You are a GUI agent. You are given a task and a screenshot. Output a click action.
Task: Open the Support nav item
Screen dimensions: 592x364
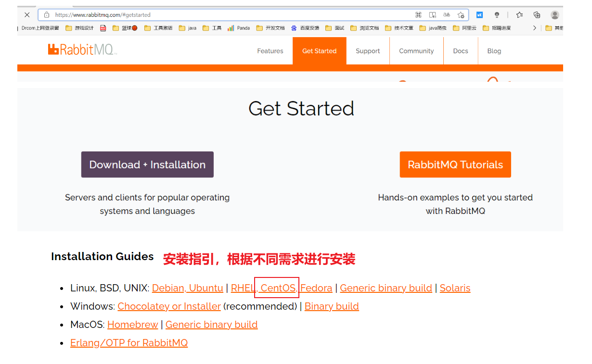[368, 51]
